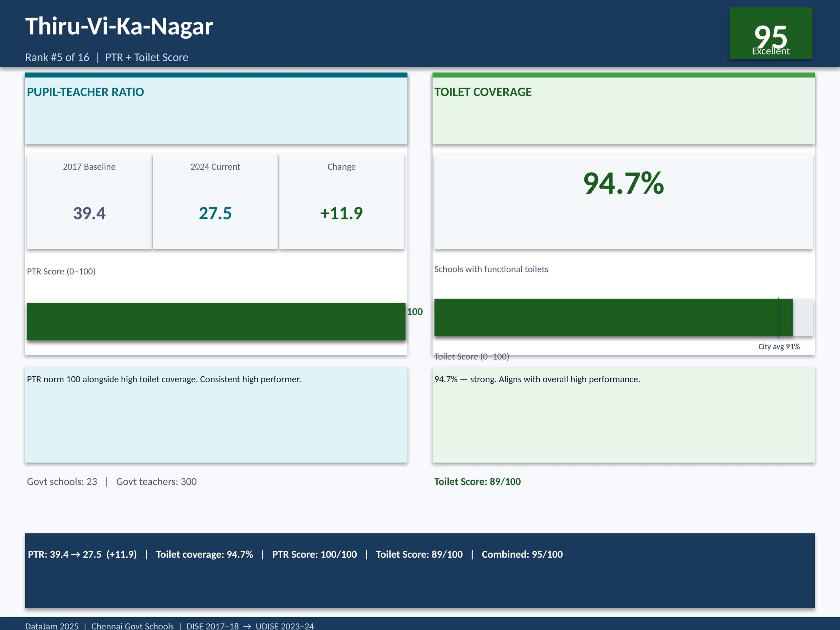
Task: Select the Rank #5 of 16 subtitle
Action: [x=57, y=57]
